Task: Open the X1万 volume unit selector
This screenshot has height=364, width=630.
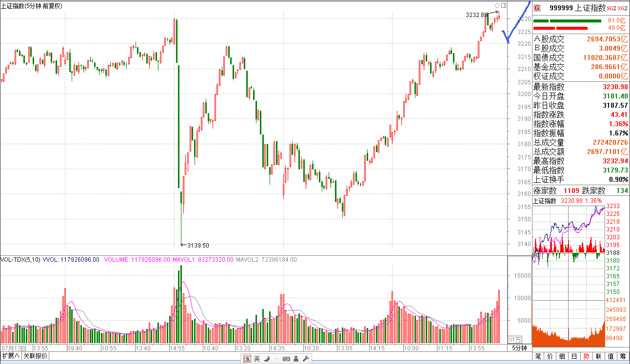Action: pos(515,340)
